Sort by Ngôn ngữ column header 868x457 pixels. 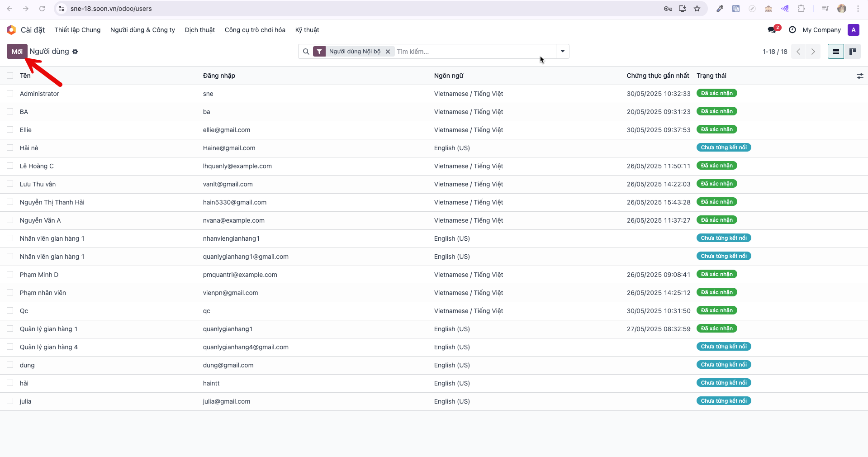click(x=449, y=76)
